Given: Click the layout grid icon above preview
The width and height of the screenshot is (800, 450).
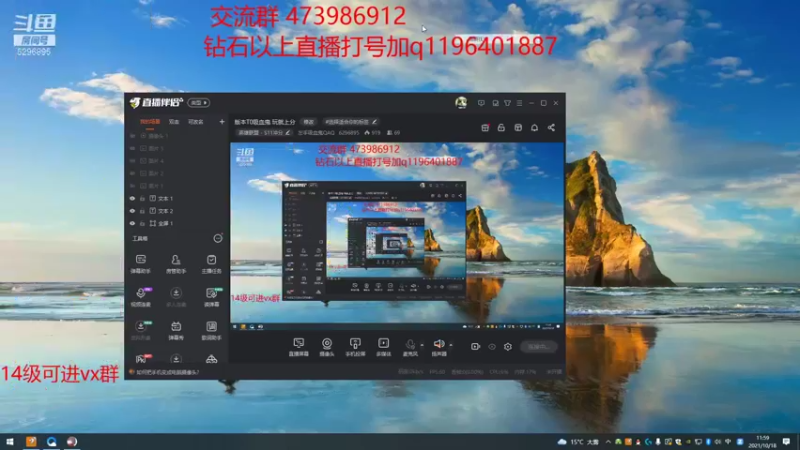Looking at the screenshot, I should coord(518,128).
